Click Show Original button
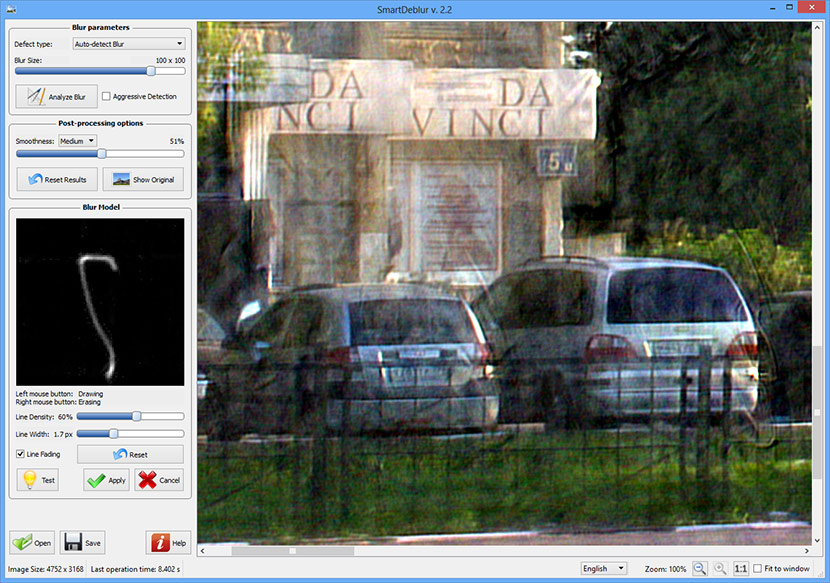This screenshot has height=583, width=830. [143, 180]
